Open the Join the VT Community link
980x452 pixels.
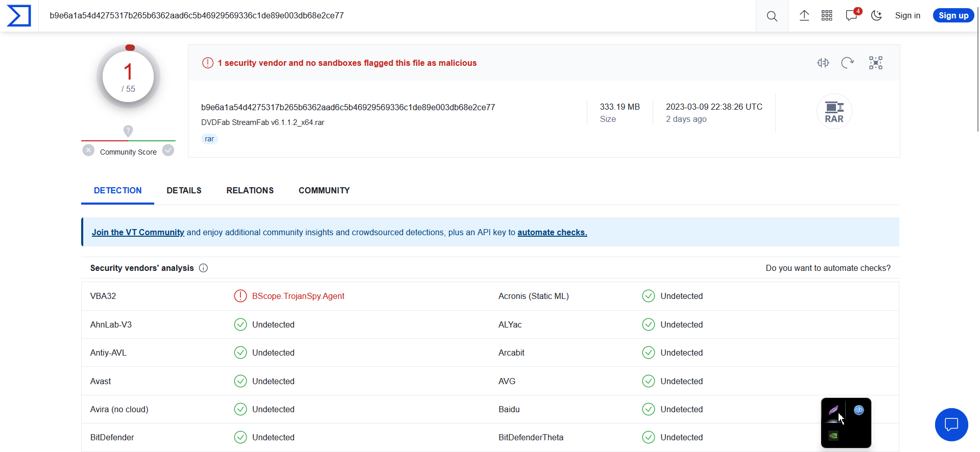tap(138, 232)
